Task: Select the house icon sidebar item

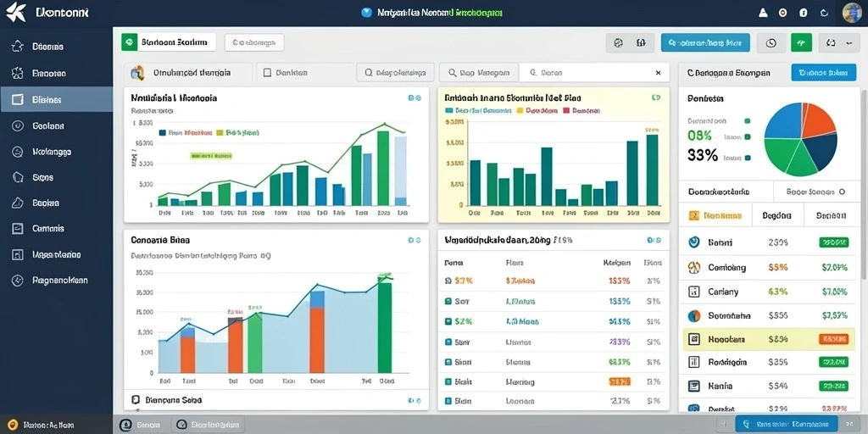Action: [x=56, y=47]
